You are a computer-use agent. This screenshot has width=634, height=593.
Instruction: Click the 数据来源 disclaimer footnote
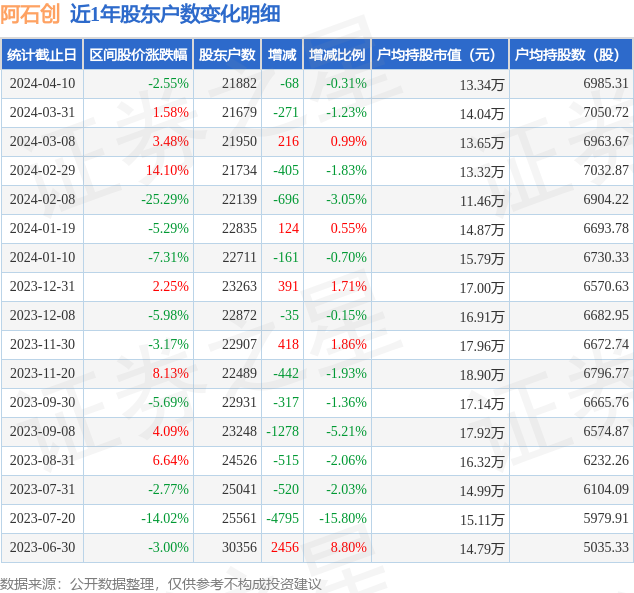tap(161, 584)
